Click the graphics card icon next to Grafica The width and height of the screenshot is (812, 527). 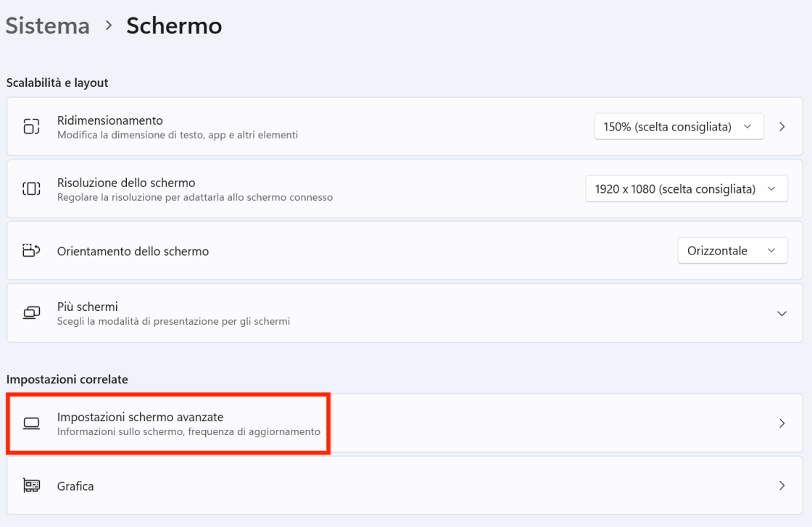32,486
